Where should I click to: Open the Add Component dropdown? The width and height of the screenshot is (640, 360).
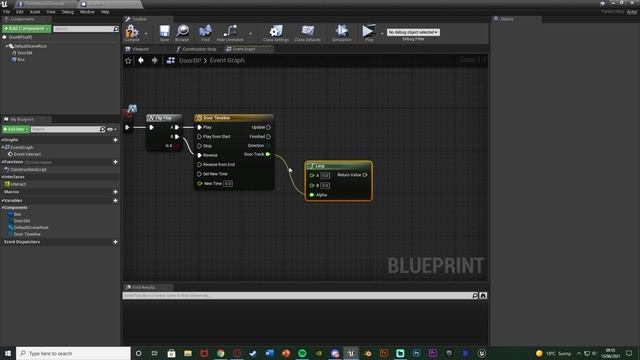(x=27, y=29)
